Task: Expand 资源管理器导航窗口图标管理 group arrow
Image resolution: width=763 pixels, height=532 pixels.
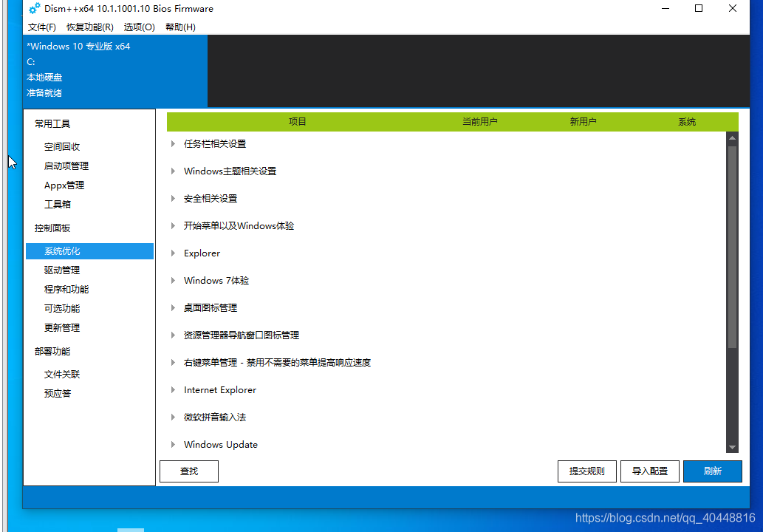Action: click(x=173, y=335)
